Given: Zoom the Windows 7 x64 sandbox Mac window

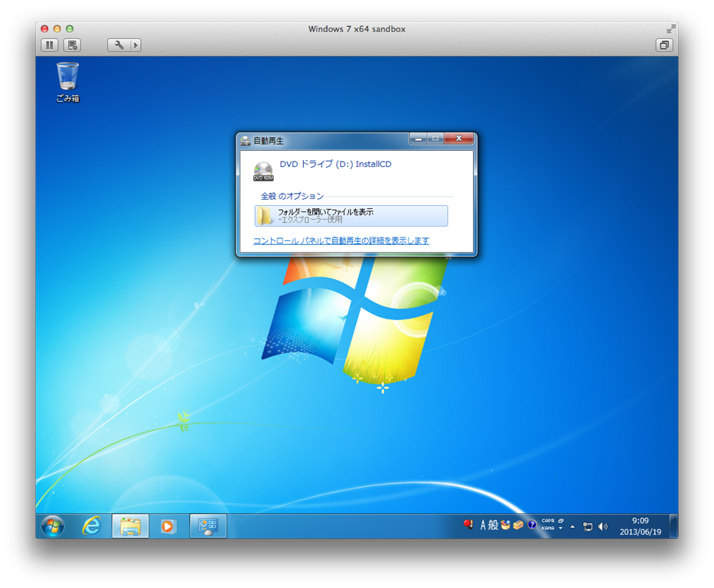Looking at the screenshot, I should pos(70,28).
